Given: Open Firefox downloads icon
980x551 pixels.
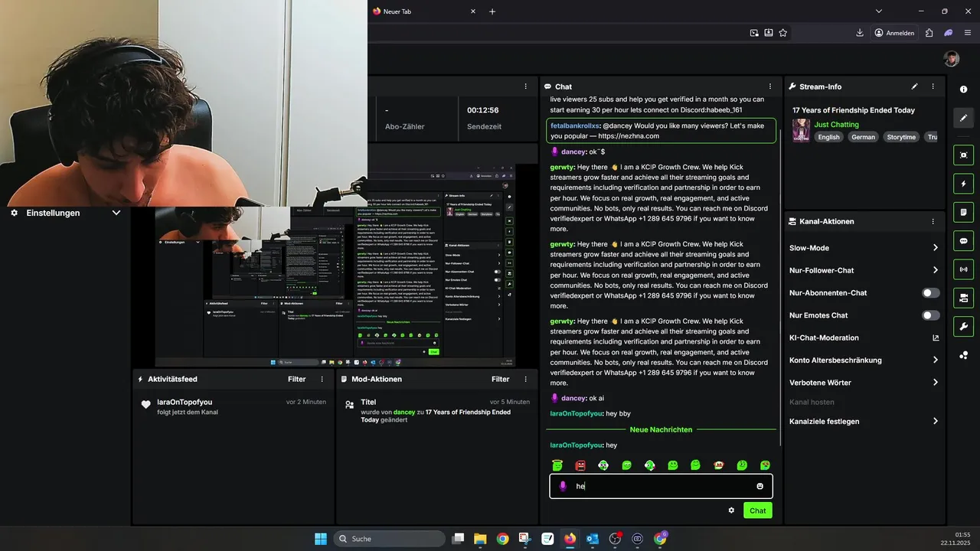Looking at the screenshot, I should 860,33.
